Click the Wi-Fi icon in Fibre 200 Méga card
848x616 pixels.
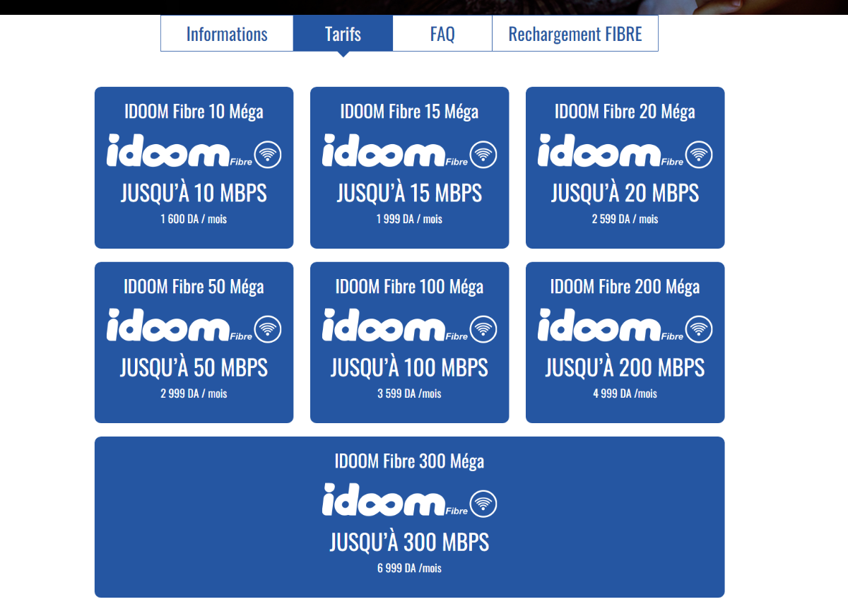click(x=699, y=329)
